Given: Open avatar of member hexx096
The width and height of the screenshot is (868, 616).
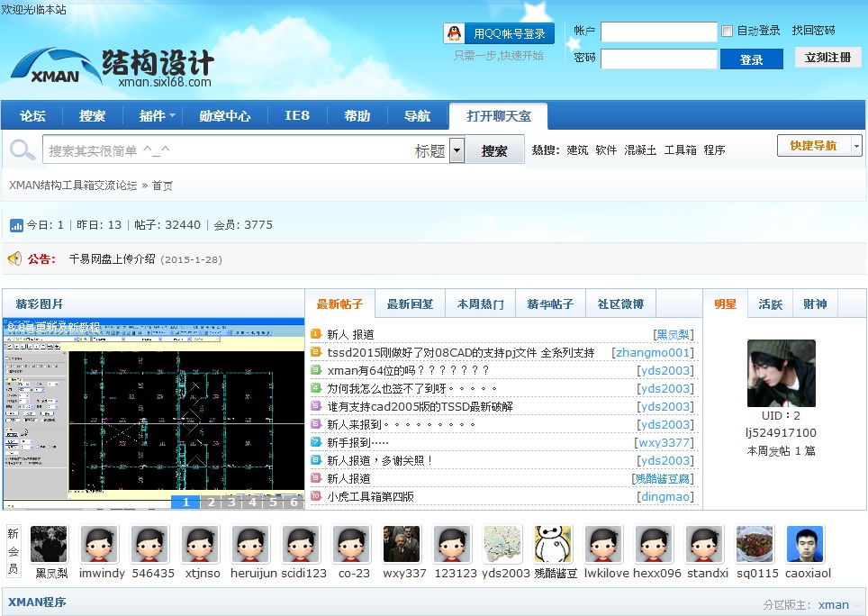Looking at the screenshot, I should coord(653,544).
